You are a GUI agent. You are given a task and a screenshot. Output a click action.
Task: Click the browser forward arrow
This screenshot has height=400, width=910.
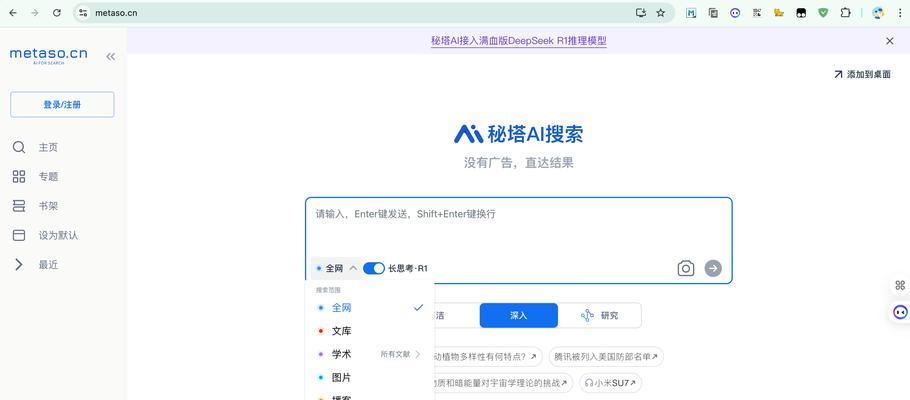point(35,13)
